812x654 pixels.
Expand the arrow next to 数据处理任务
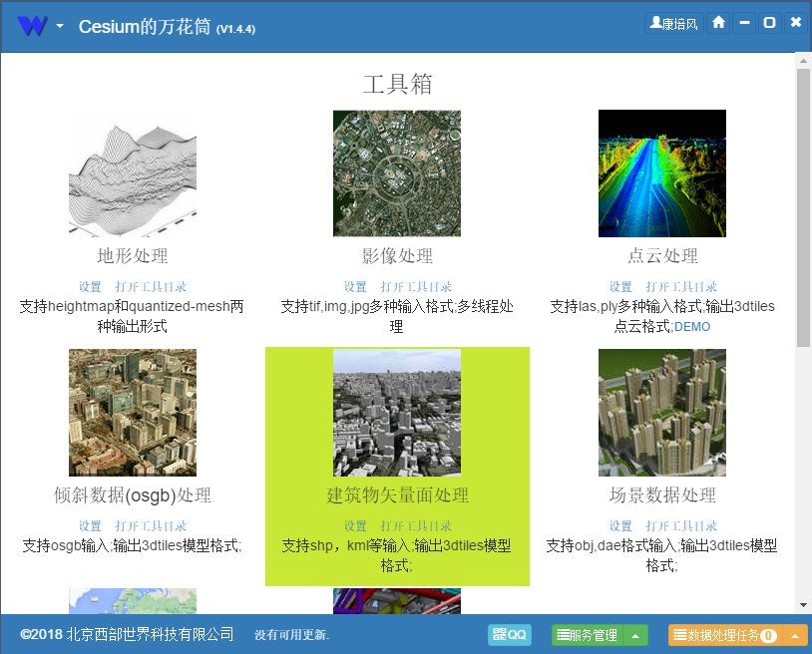(795, 635)
